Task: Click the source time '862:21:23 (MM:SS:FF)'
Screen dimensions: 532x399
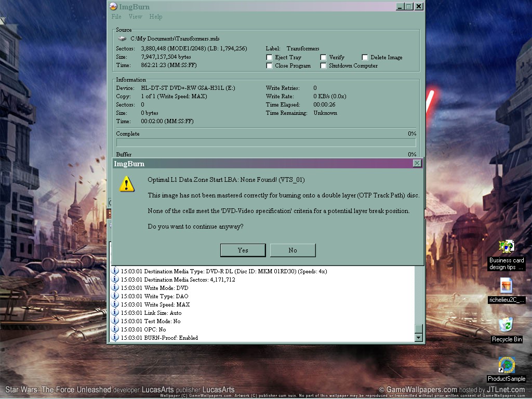Action: pyautogui.click(x=169, y=65)
